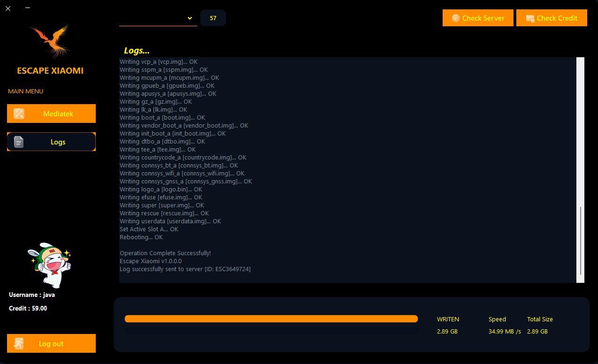Click the MAIN MENU heading in the sidebar

[x=26, y=91]
